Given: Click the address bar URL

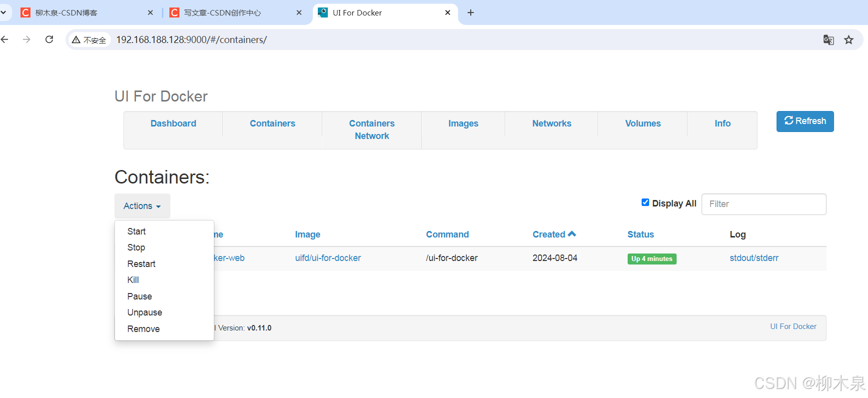Looking at the screenshot, I should coord(191,39).
